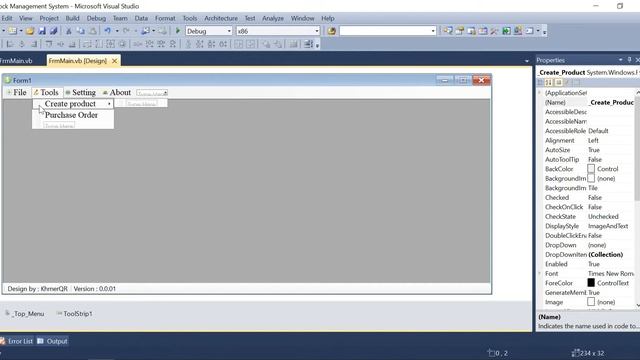Click Align Tops in the layout toolbar
Screen dimensions: 640x360
[x=49, y=44]
